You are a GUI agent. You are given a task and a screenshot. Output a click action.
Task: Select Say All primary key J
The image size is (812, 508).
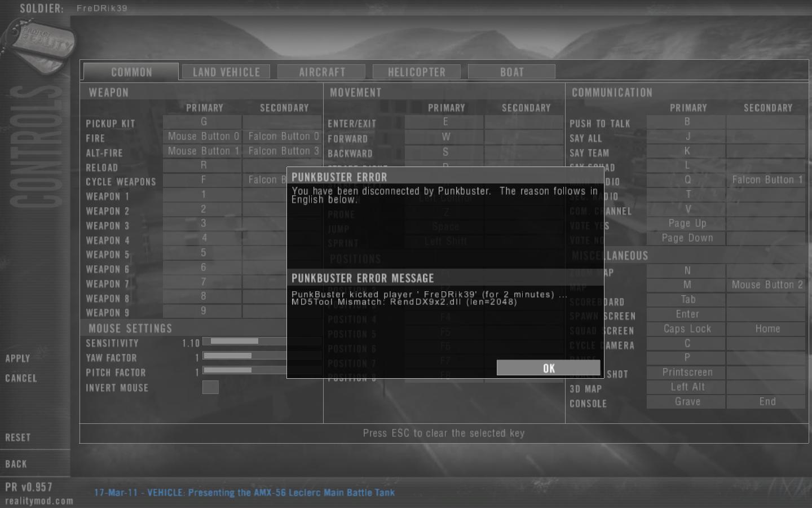pyautogui.click(x=686, y=137)
